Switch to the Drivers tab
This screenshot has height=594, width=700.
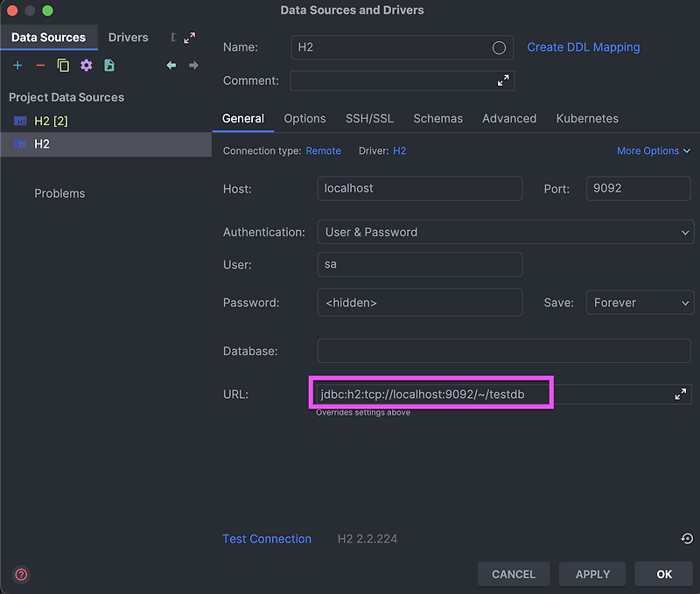(x=128, y=38)
